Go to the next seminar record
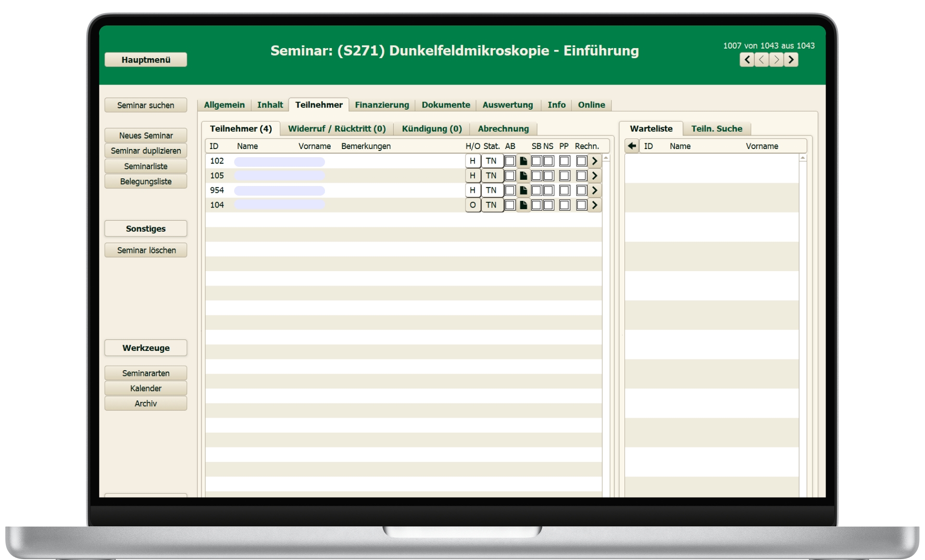Image resolution: width=925 pixels, height=560 pixels. pos(776,60)
